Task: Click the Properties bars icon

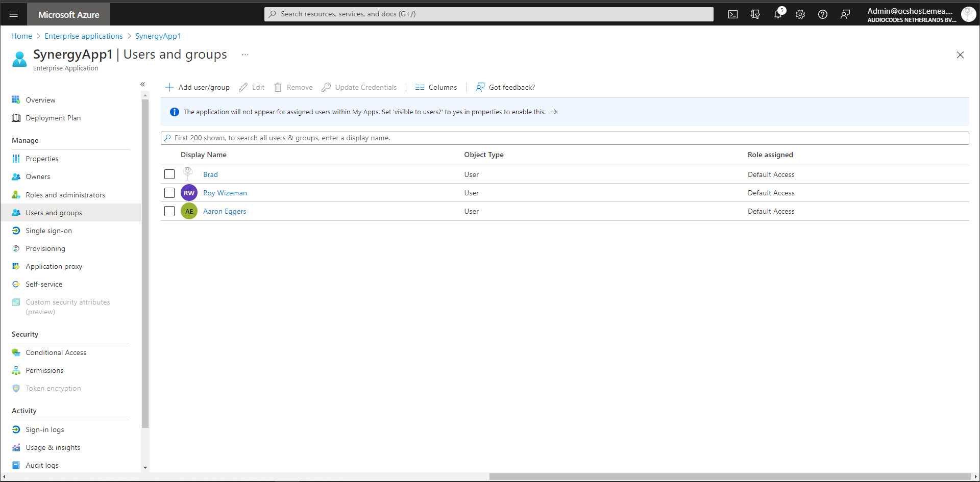Action: (16, 159)
